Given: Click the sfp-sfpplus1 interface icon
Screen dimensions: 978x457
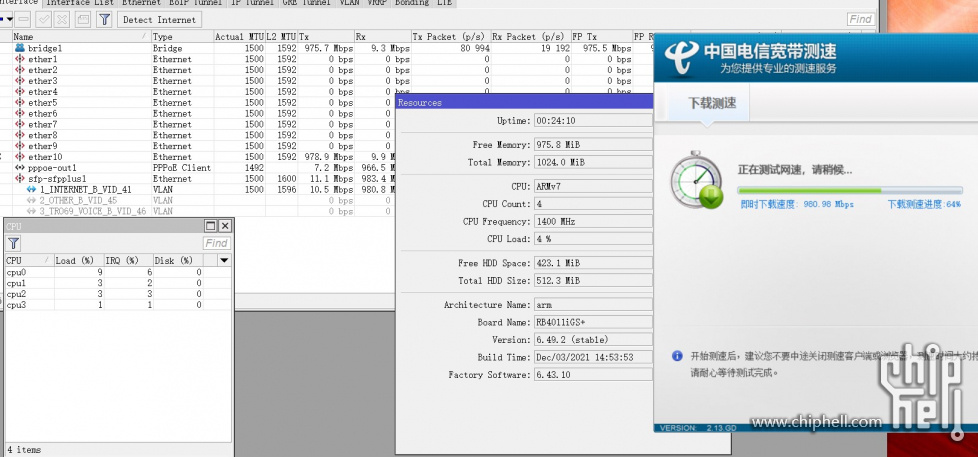Looking at the screenshot, I should pyautogui.click(x=20, y=179).
